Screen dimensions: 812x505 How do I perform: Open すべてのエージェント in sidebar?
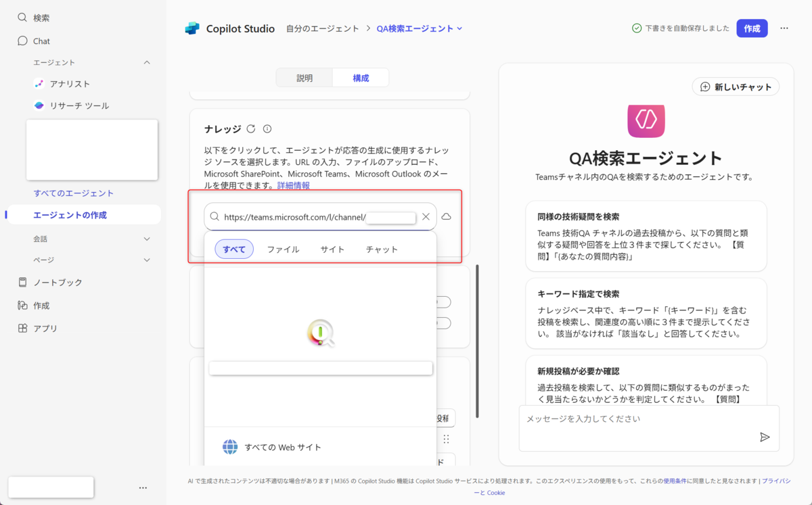74,193
